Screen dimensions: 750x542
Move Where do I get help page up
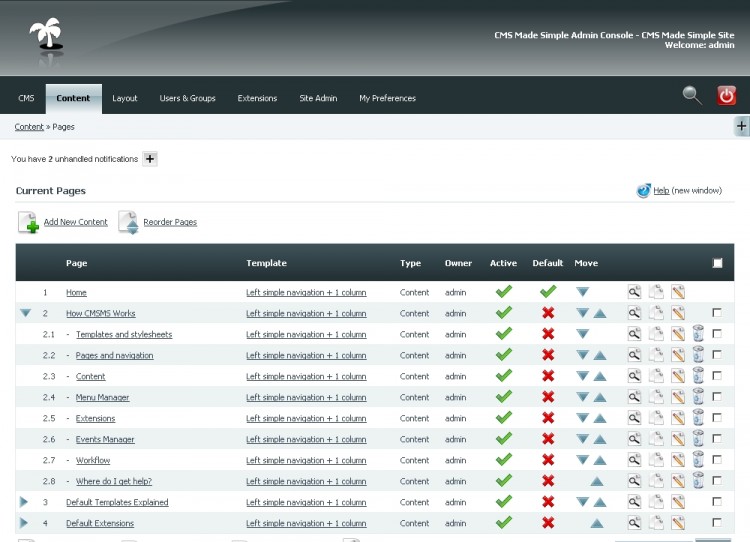(x=596, y=481)
